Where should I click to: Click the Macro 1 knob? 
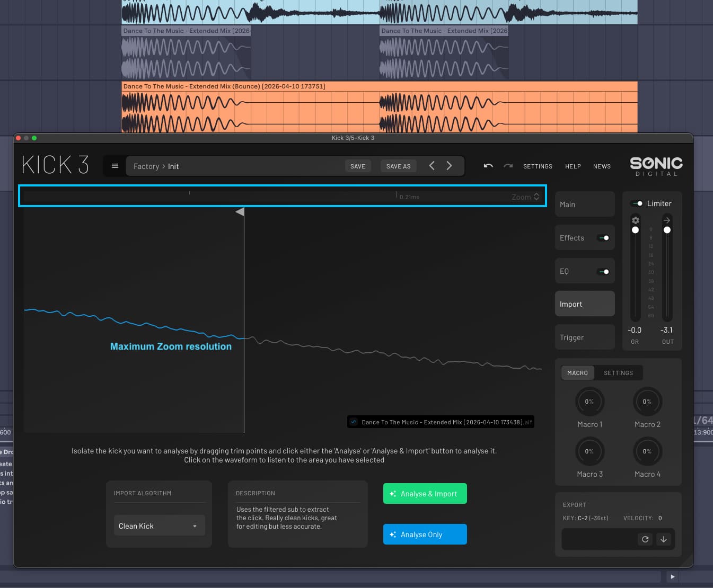click(589, 402)
